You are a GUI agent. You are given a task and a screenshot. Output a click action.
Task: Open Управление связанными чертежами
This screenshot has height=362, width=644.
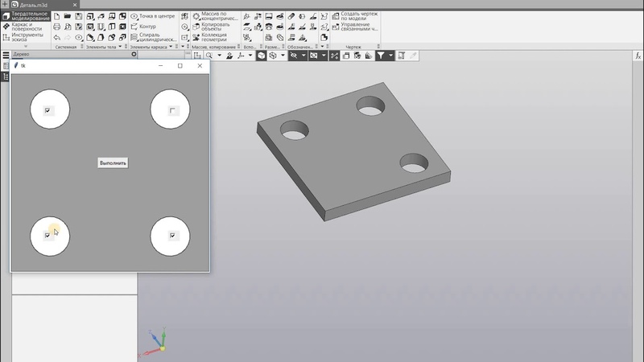tap(355, 27)
